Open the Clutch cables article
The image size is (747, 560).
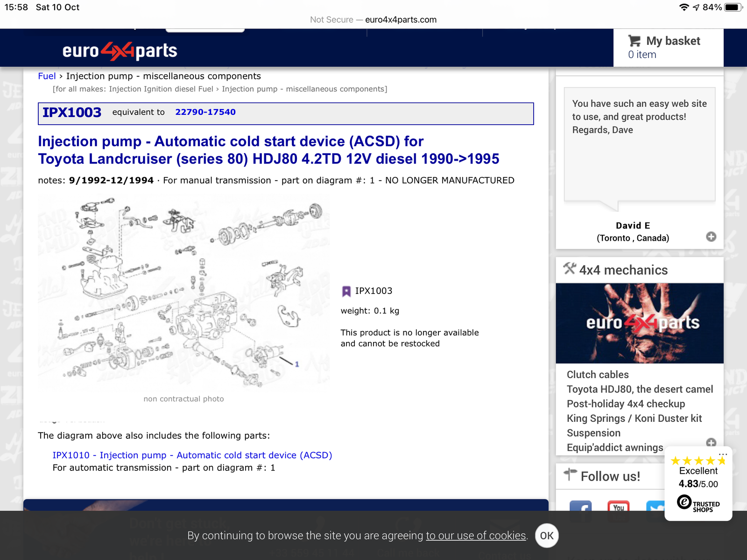point(598,375)
